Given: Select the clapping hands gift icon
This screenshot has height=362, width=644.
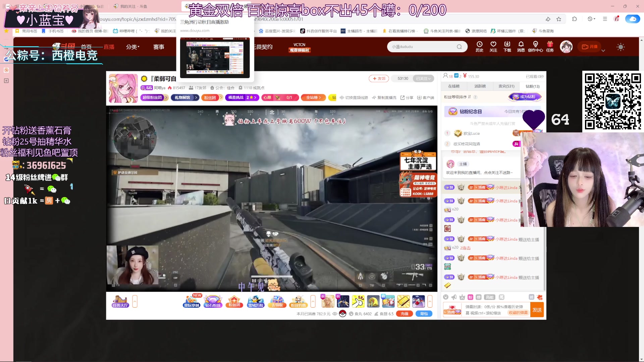Looking at the screenshot, I should click(x=358, y=301).
